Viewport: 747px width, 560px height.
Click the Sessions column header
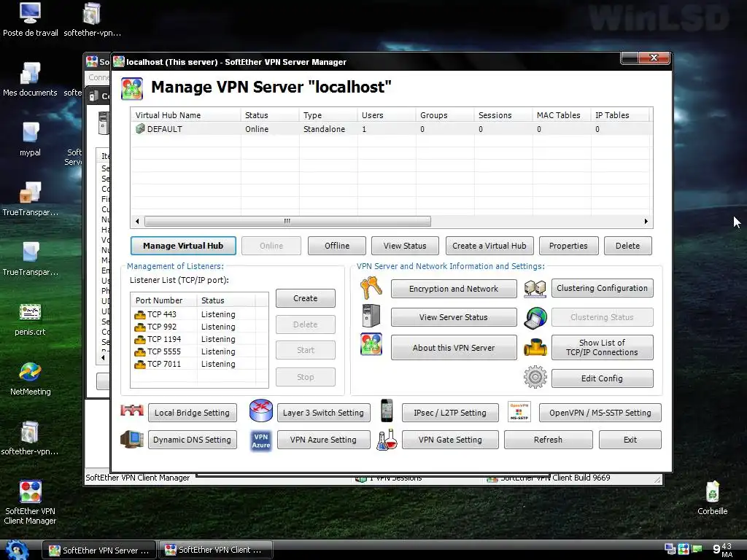tap(503, 115)
